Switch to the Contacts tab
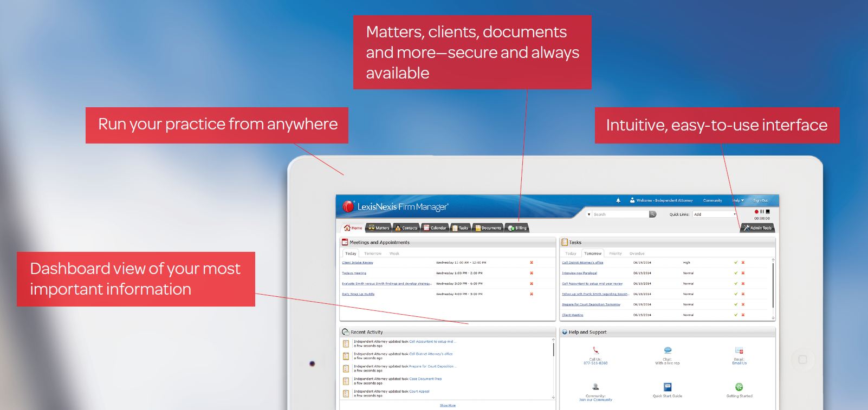Image resolution: width=868 pixels, height=410 pixels. point(406,228)
